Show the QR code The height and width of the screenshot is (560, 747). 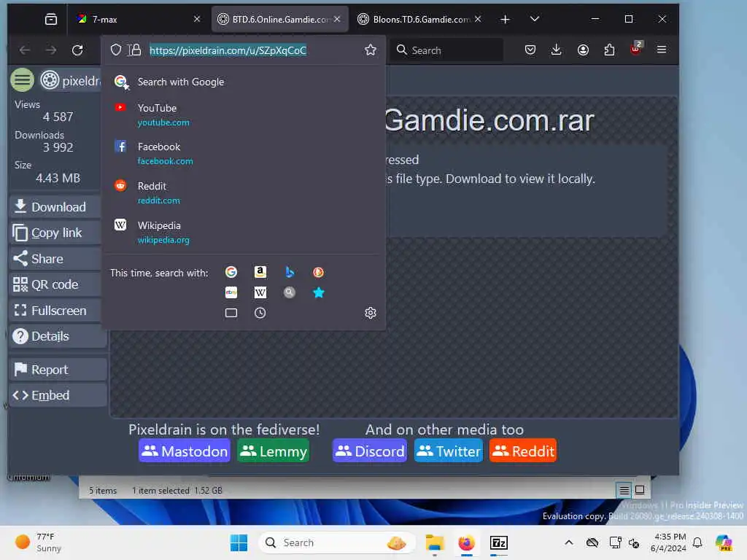click(55, 284)
